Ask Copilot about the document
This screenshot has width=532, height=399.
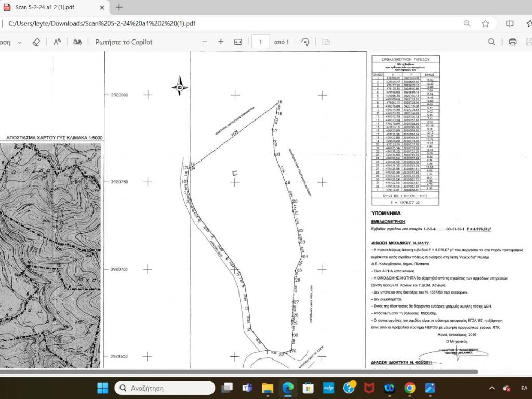[124, 42]
